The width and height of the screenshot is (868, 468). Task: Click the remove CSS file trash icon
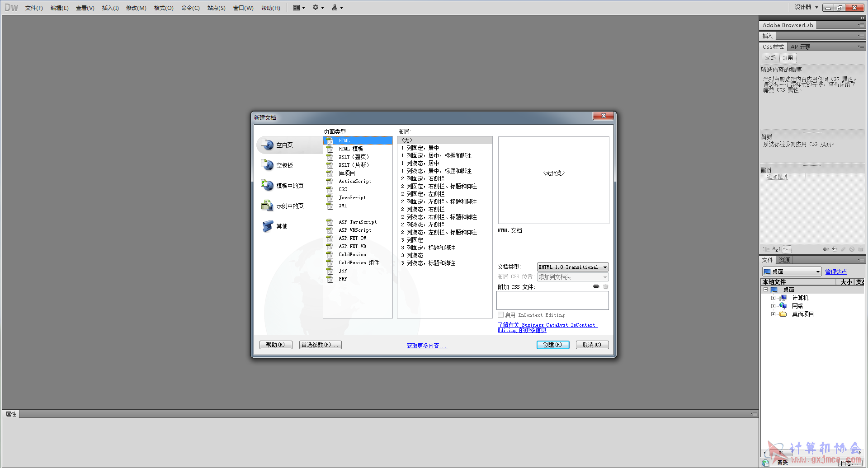click(606, 286)
